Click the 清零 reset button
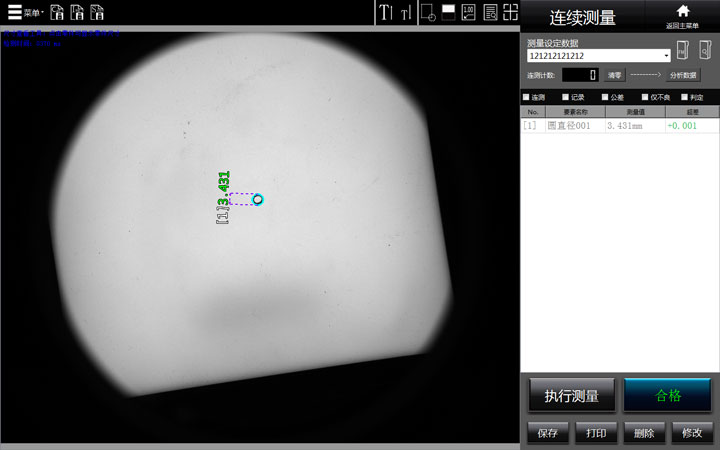 point(615,75)
